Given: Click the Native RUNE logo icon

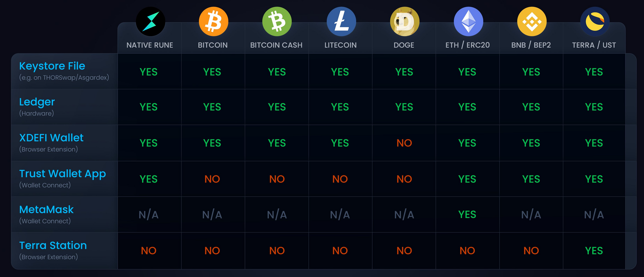Looking at the screenshot, I should tap(150, 21).
